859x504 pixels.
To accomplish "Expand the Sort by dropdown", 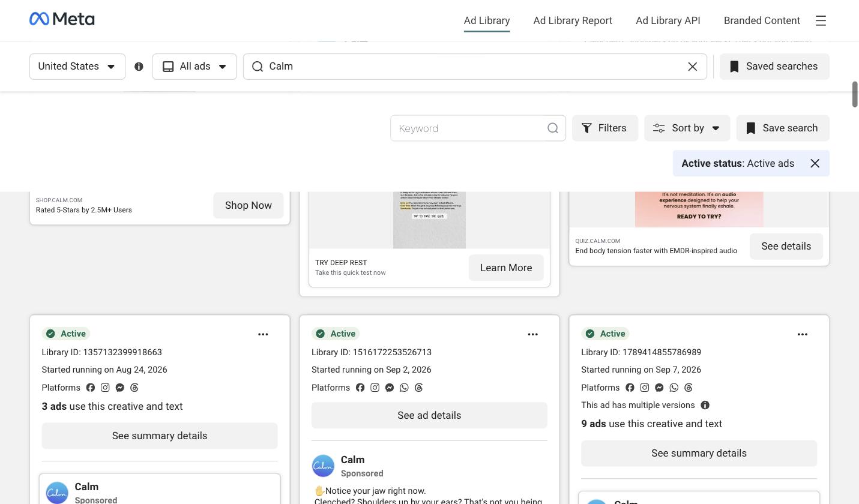I will (687, 128).
